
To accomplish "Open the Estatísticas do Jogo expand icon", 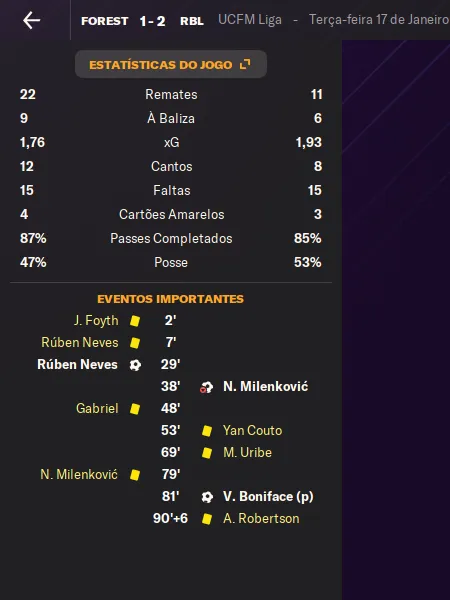I will (245, 64).
